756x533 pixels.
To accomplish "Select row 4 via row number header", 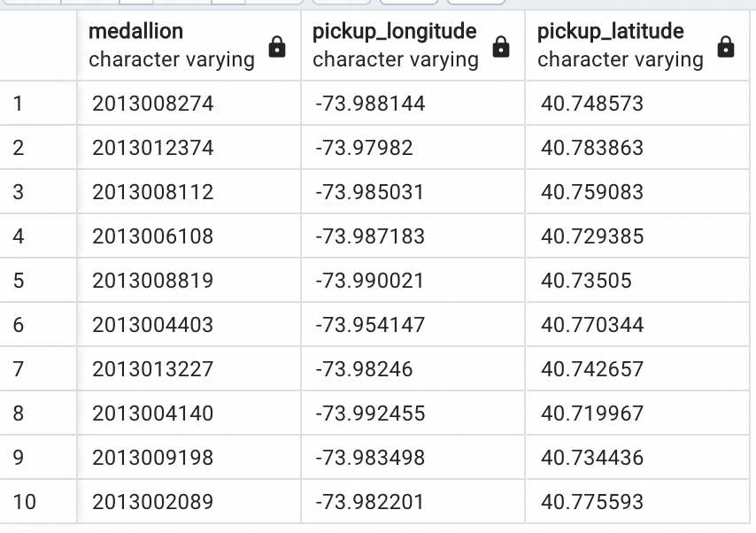I will (19, 236).
